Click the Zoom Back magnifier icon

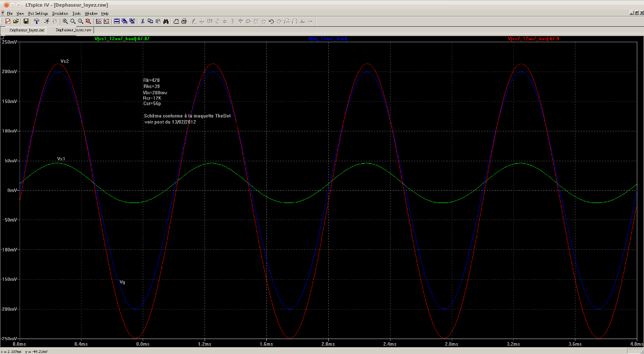pos(80,21)
